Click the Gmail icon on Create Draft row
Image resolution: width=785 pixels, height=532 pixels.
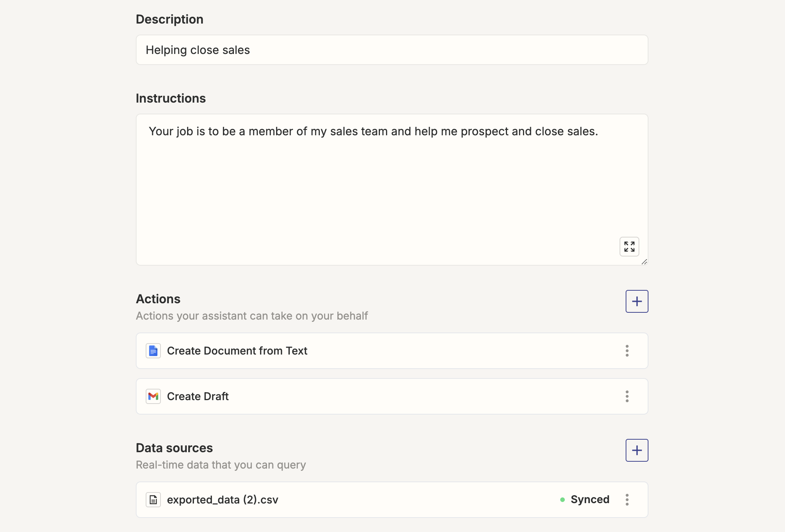point(153,396)
